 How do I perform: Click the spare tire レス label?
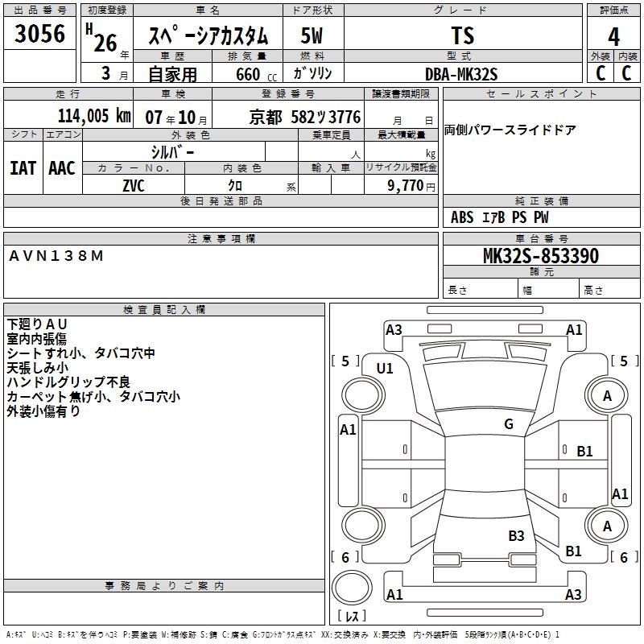[x=352, y=615]
